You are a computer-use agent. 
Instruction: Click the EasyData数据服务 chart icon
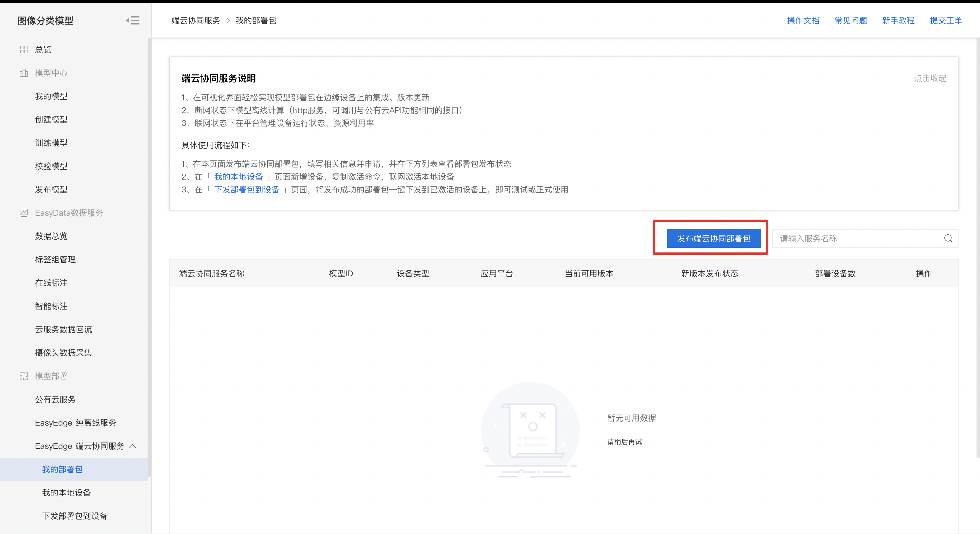pyautogui.click(x=24, y=213)
